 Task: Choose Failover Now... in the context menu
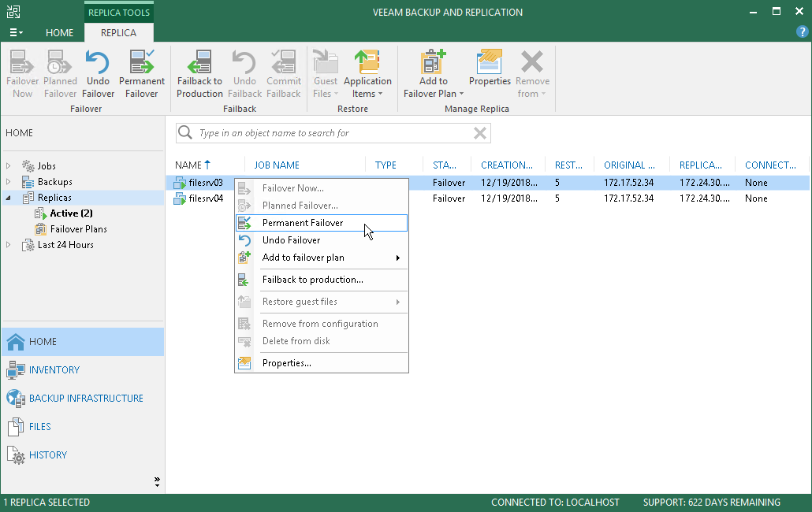click(322, 188)
